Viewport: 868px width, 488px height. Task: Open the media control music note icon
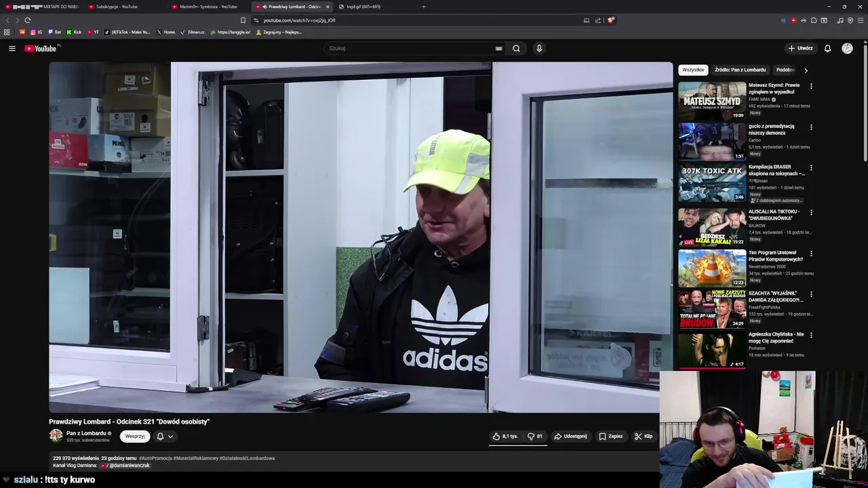[x=840, y=20]
